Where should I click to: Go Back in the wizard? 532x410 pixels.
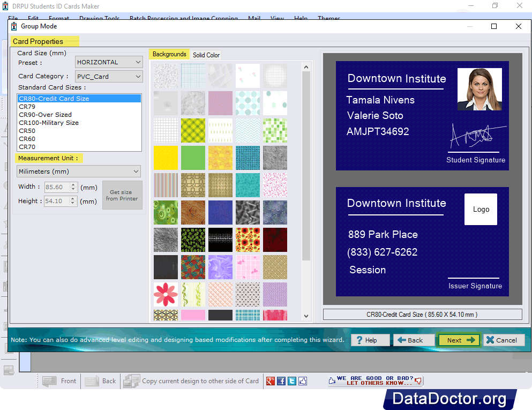click(x=414, y=340)
